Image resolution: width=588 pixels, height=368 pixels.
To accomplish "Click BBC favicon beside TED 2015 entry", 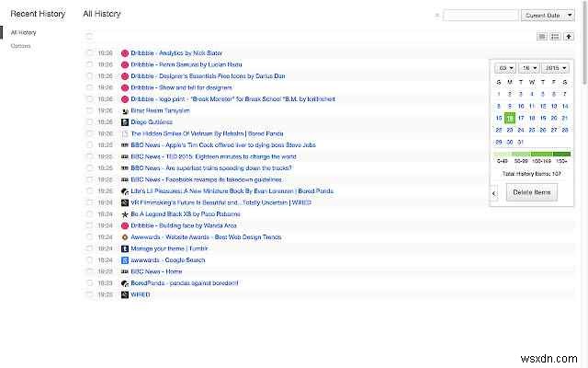I will [x=125, y=156].
